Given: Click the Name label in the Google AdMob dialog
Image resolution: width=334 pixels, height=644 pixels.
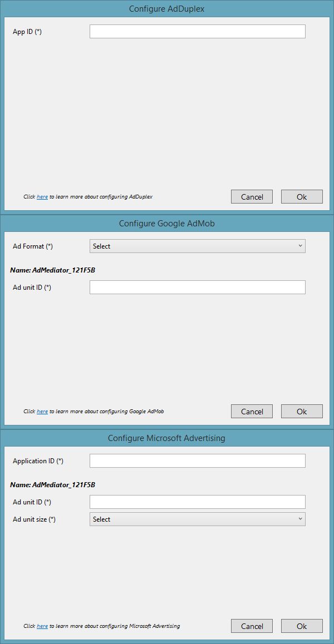Looking at the screenshot, I should click(x=53, y=270).
